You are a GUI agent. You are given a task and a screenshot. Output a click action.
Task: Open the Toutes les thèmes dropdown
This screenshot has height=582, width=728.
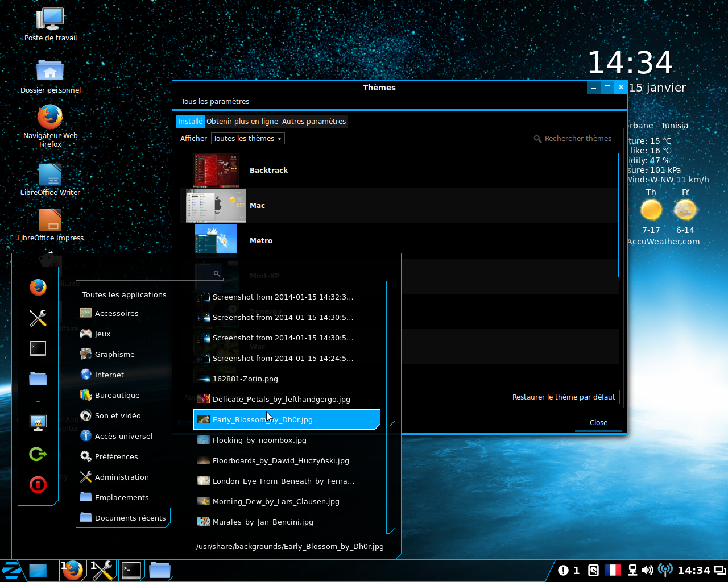pos(248,139)
